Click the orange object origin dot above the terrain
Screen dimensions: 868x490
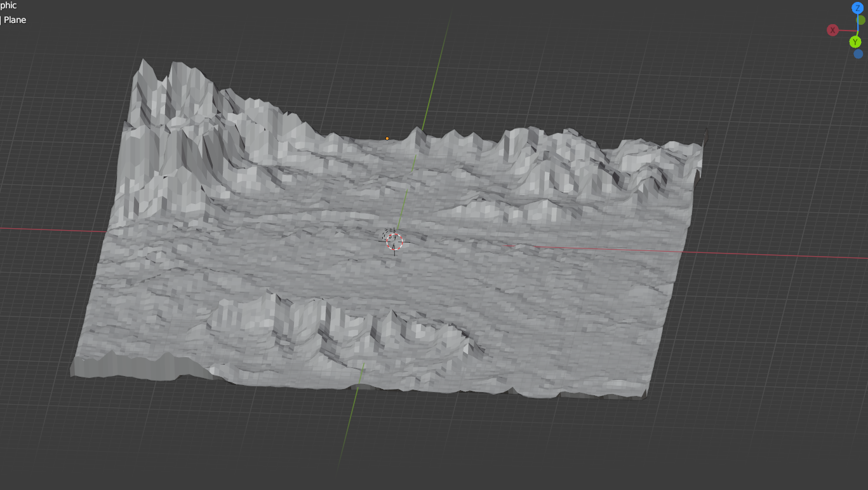click(x=386, y=137)
